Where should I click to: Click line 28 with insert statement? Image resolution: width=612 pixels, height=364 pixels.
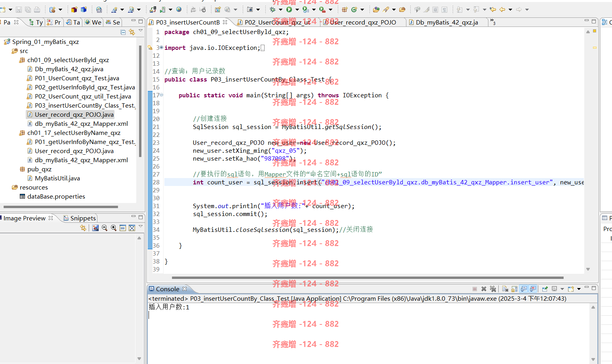point(374,182)
